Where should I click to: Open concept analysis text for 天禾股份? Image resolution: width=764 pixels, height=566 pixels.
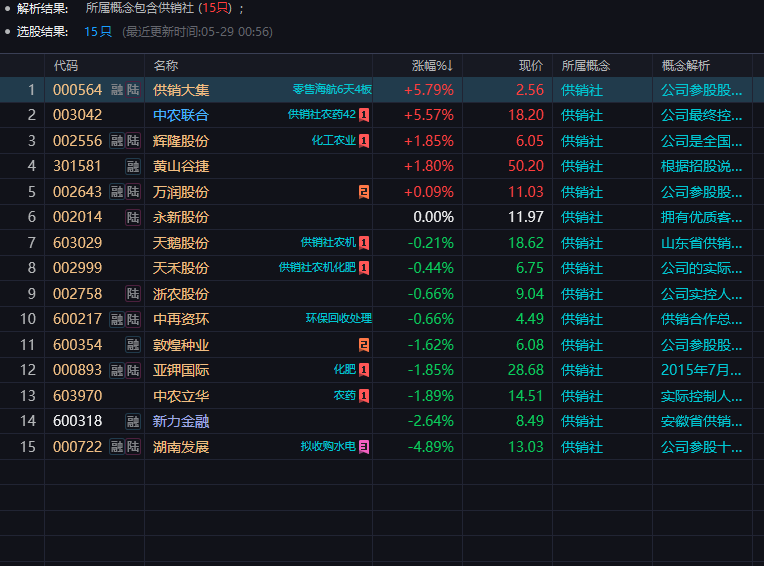(702, 268)
